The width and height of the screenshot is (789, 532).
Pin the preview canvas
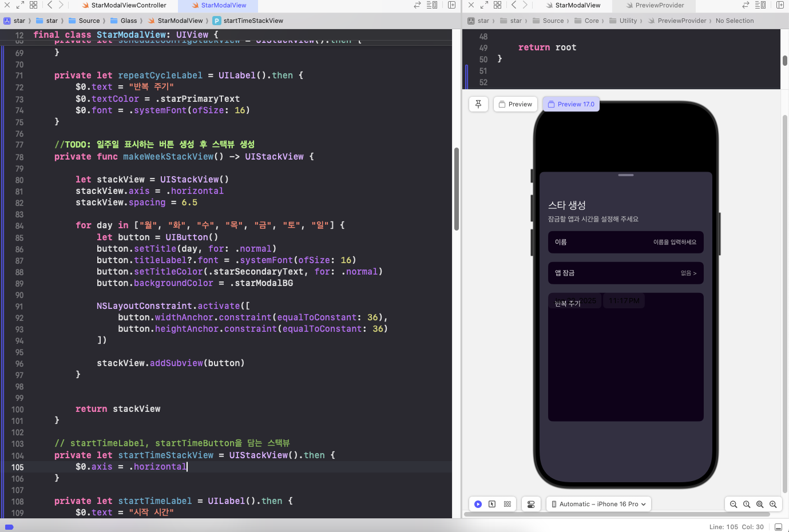point(478,104)
